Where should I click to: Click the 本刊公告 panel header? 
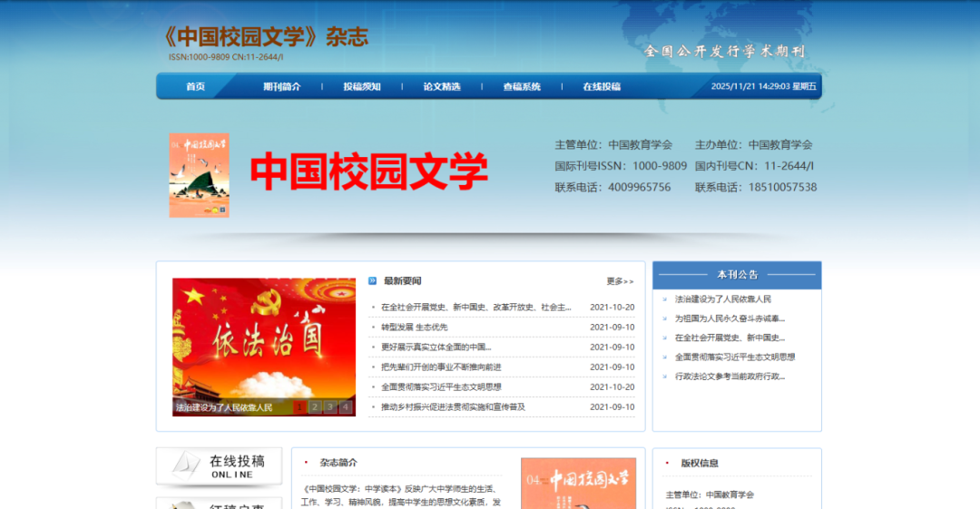738,275
